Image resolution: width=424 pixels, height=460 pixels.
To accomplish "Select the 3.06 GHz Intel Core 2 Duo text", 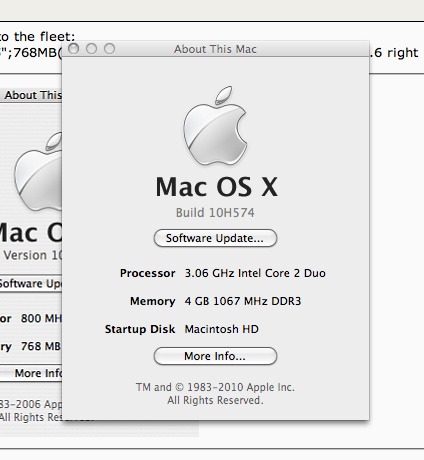I will click(x=255, y=273).
